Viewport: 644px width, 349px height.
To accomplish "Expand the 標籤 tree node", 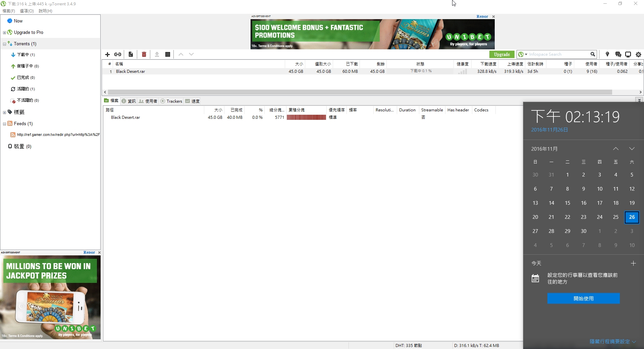I will 4,112.
